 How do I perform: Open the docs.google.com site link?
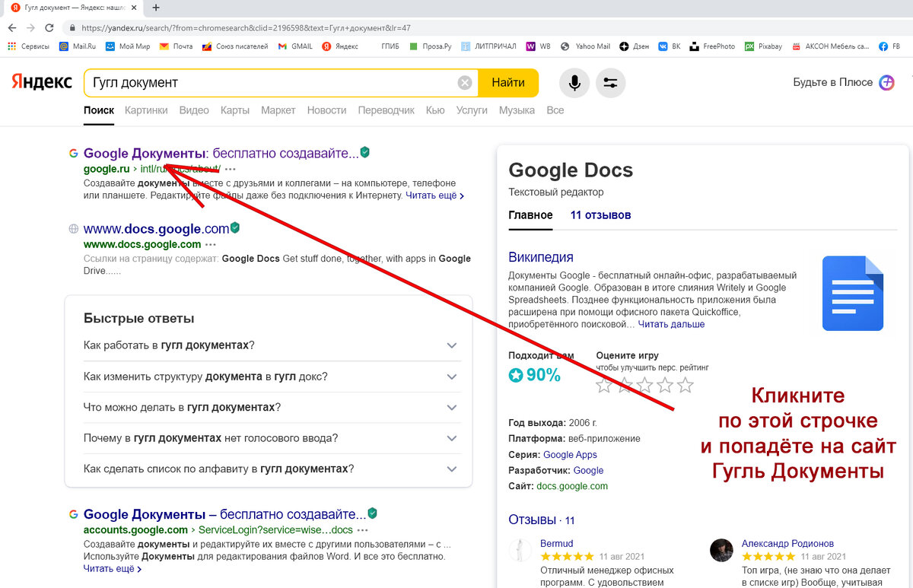tap(572, 486)
